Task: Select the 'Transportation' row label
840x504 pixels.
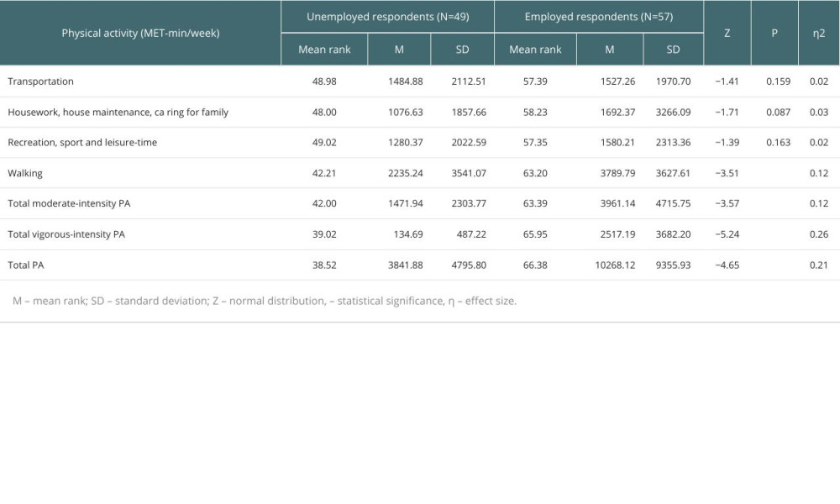Action: pyautogui.click(x=40, y=81)
